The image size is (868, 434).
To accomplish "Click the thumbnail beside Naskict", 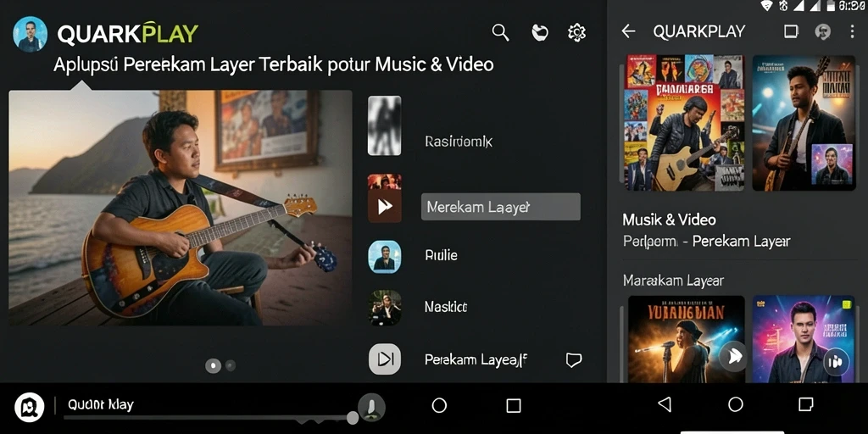I will tap(385, 307).
